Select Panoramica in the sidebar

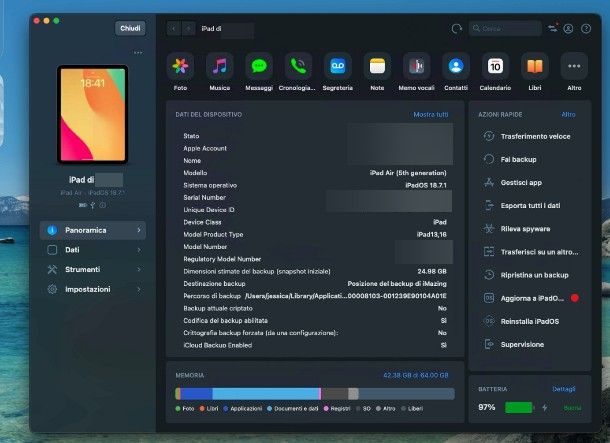pos(92,230)
